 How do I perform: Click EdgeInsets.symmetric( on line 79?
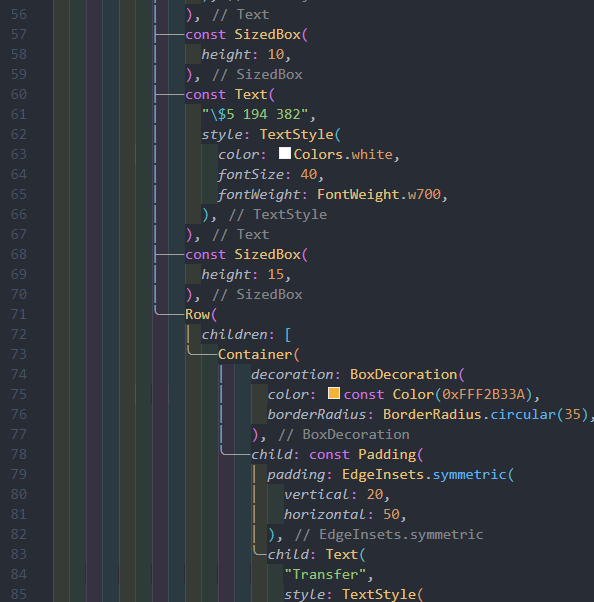click(428, 475)
